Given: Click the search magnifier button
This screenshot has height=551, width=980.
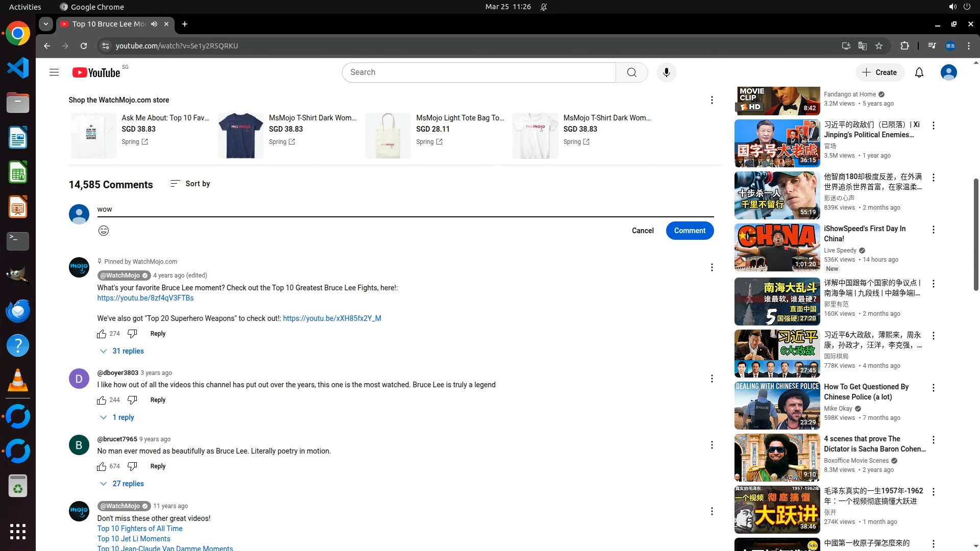Looking at the screenshot, I should pyautogui.click(x=631, y=72).
